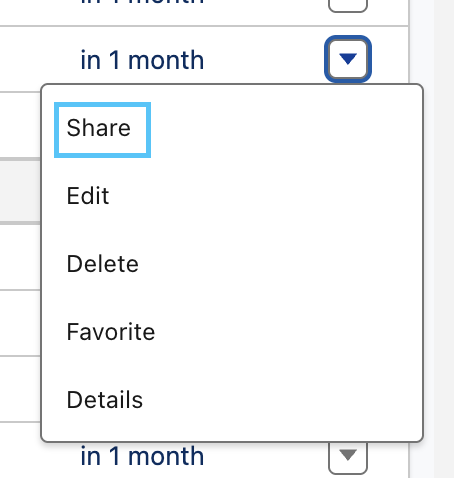Activate the Share item with blue focus outline
Image resolution: width=454 pixels, height=478 pixels.
102,130
